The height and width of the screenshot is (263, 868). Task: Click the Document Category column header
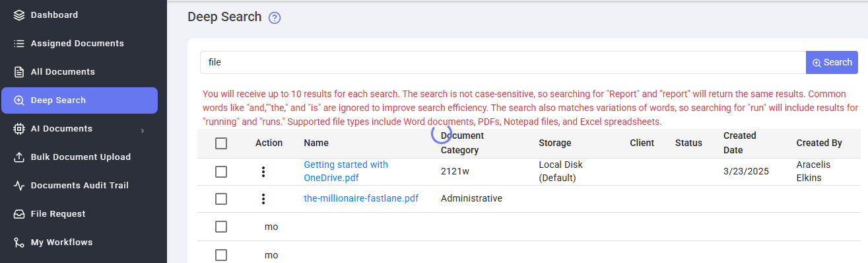coord(462,143)
